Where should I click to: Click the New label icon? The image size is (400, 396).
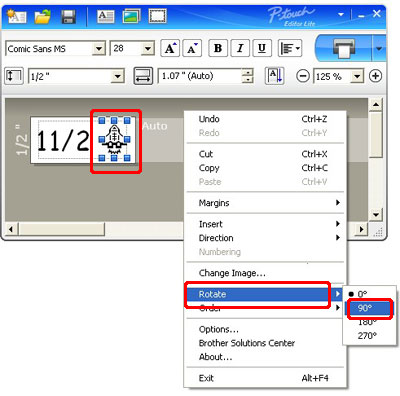[17, 16]
